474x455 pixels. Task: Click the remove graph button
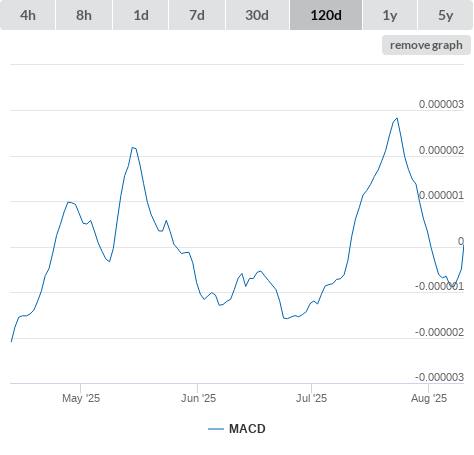tap(426, 45)
